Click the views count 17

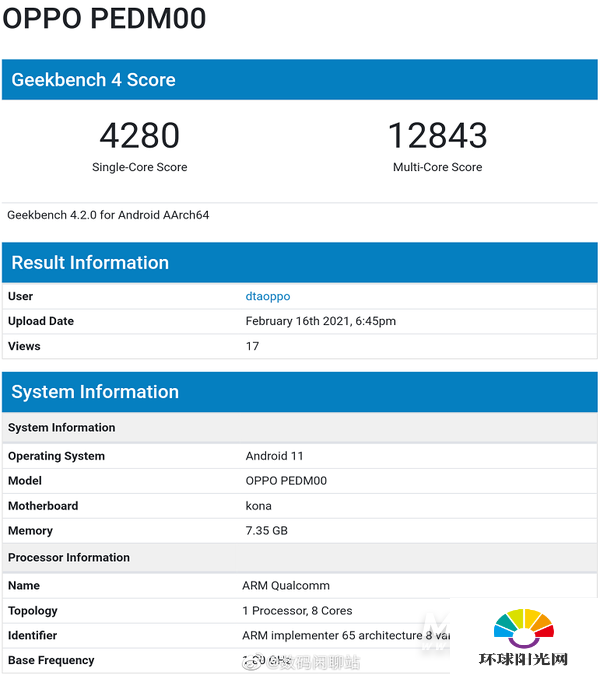(252, 346)
